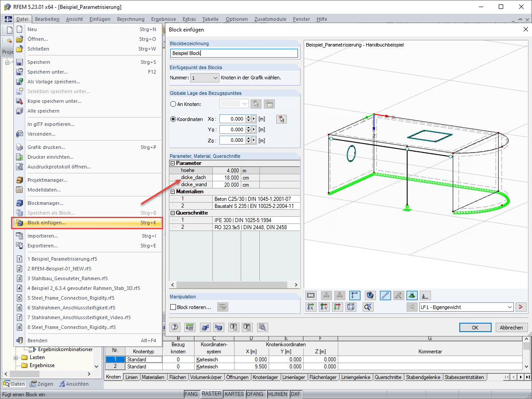Set preview to view in X direction
Viewport: 532px width, 399px height.
pos(311,307)
